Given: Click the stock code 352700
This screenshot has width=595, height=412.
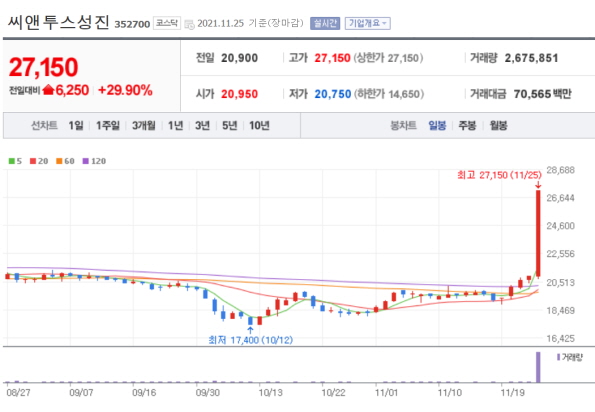Looking at the screenshot, I should (132, 24).
